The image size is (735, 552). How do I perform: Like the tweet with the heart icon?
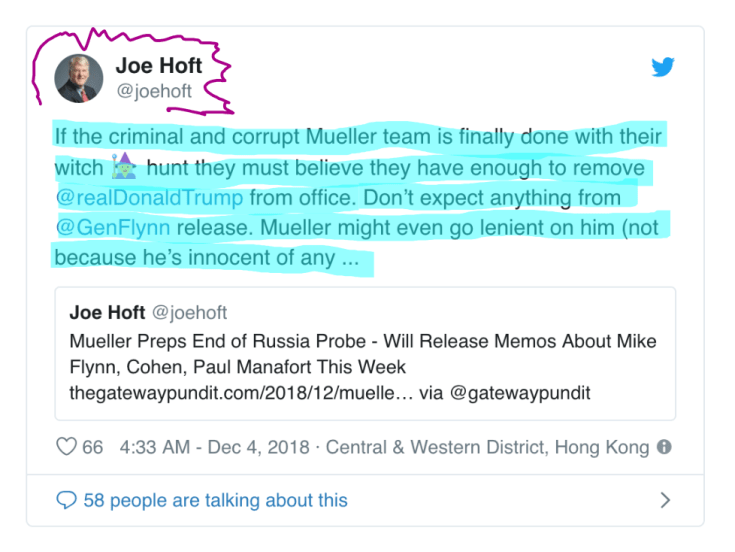(x=66, y=447)
